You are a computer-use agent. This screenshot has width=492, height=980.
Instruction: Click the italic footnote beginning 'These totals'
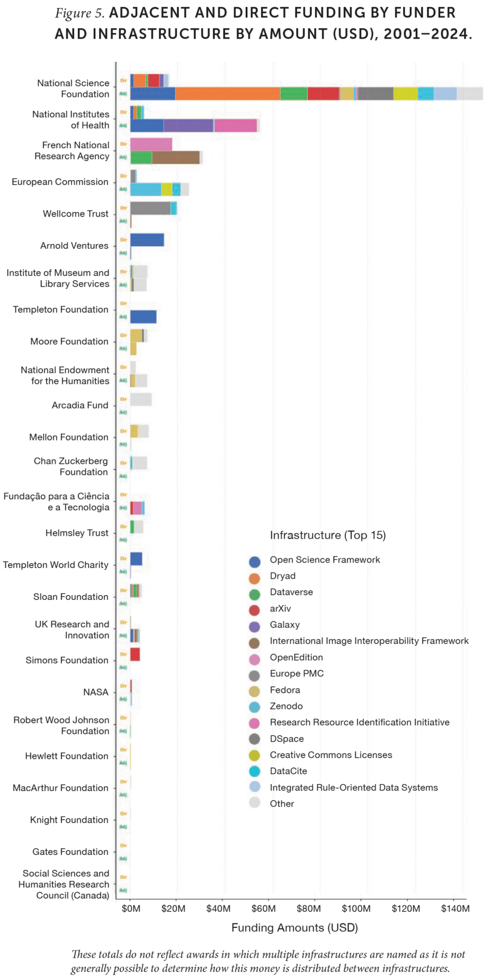268,961
